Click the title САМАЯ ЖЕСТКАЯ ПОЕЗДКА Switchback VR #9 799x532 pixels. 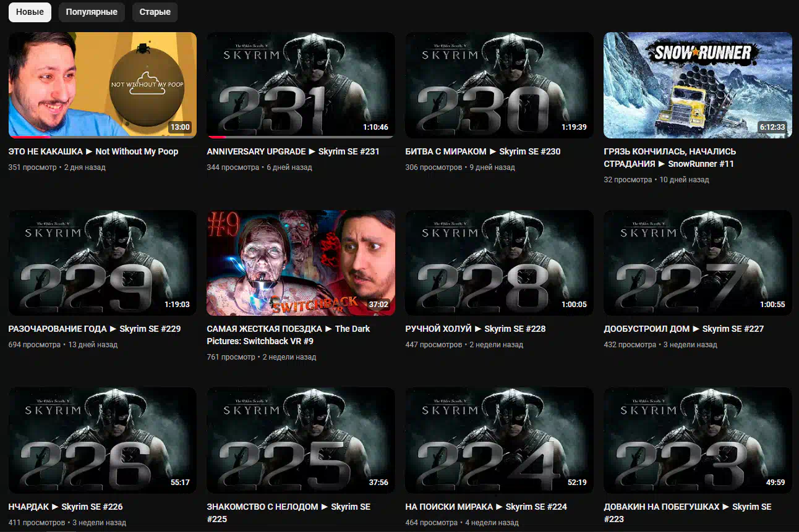click(x=288, y=335)
